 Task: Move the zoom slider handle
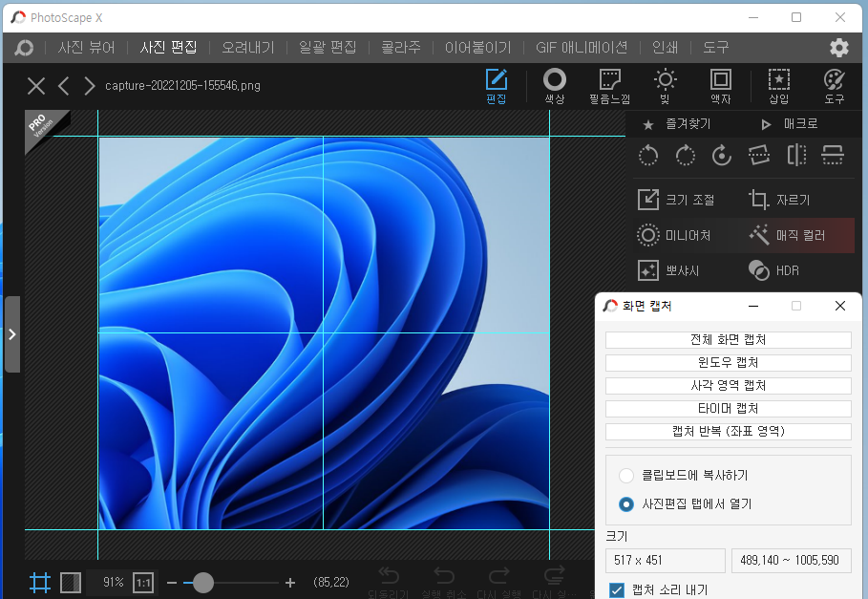click(203, 583)
